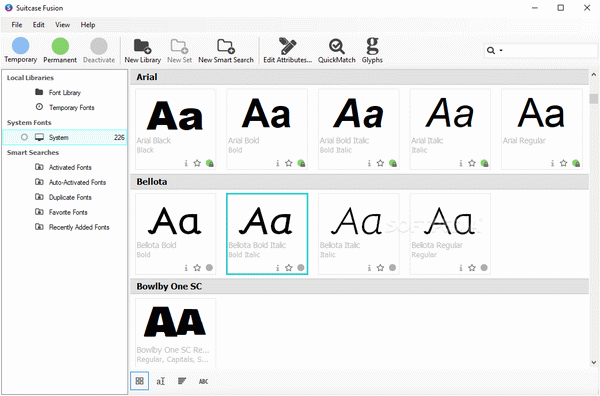Select the Bowlby One SC font tile
This screenshot has width=600, height=396.
click(175, 332)
